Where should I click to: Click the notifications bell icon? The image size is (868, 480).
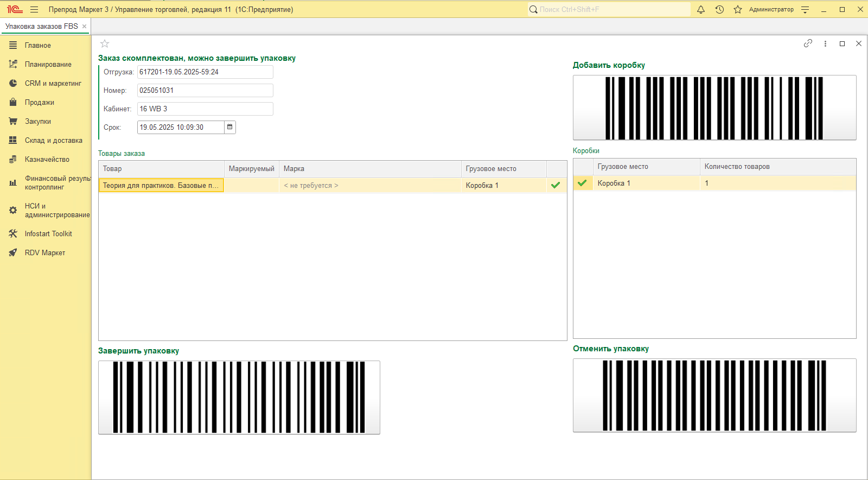(701, 10)
